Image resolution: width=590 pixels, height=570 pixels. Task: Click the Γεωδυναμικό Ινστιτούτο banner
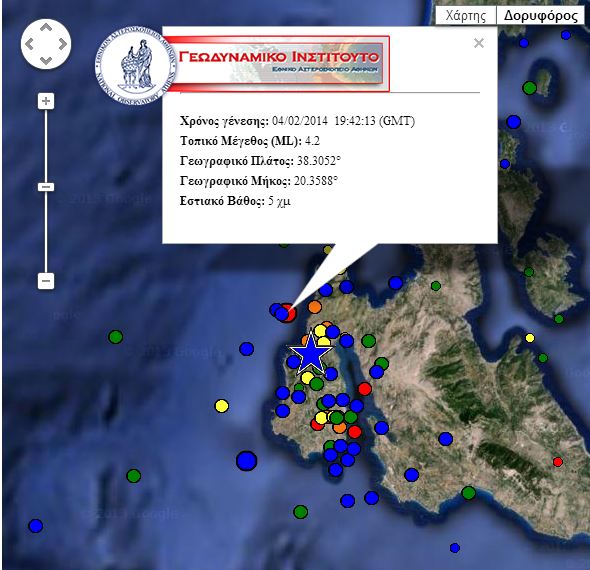coord(278,64)
